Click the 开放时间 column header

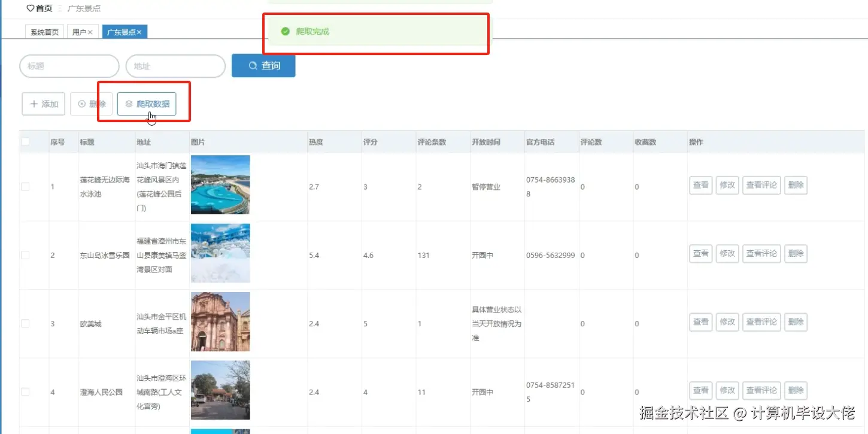(486, 142)
